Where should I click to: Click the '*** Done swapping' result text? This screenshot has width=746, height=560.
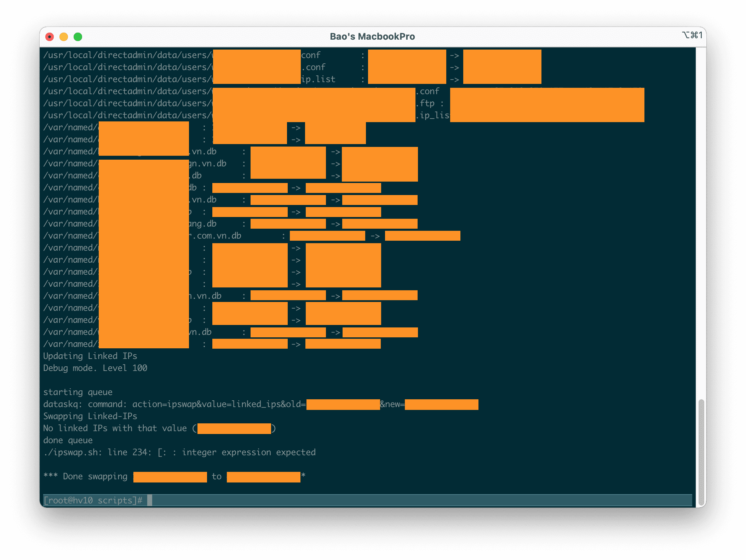point(85,476)
